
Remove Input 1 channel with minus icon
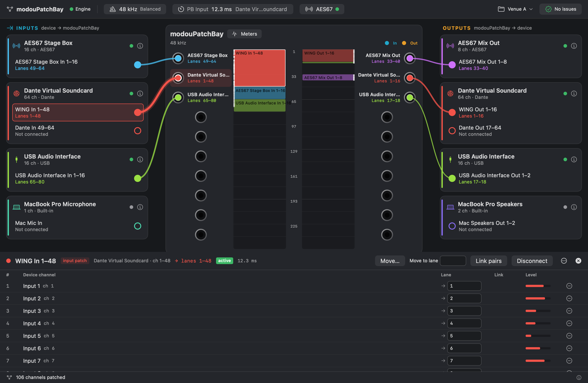[569, 286]
